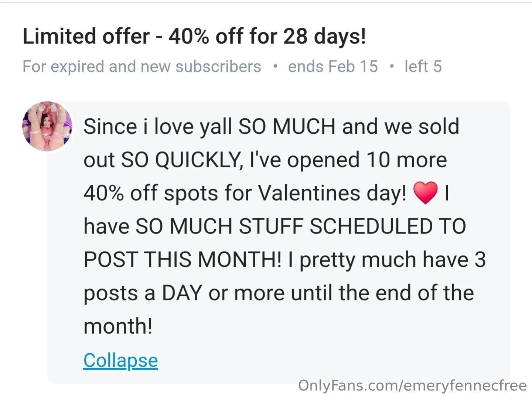Click "40% off spots for Valentines day!" line
The image size is (532, 399).
click(x=245, y=193)
